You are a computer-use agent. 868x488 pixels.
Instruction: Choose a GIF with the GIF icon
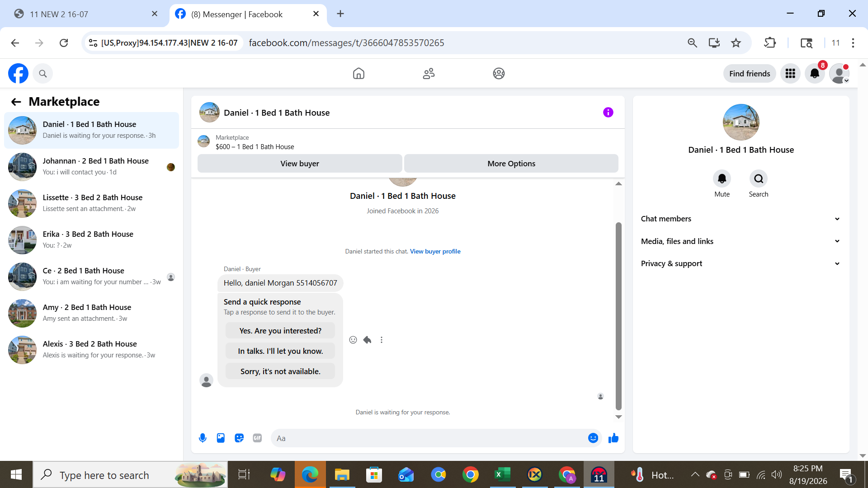click(257, 438)
